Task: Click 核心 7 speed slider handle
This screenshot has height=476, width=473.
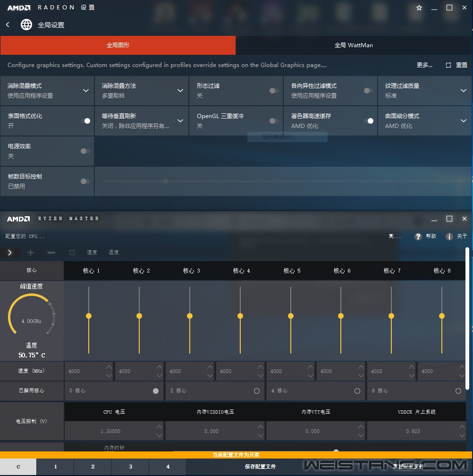Action: pyautogui.click(x=391, y=316)
